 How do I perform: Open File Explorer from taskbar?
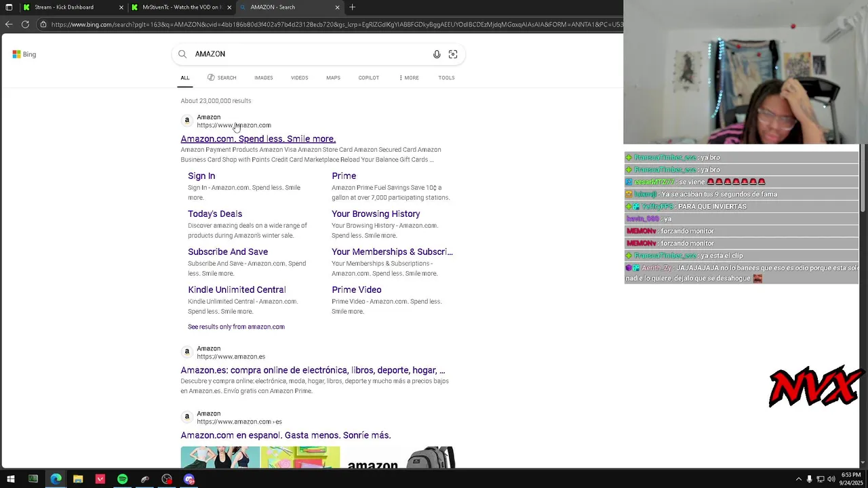[x=78, y=479]
